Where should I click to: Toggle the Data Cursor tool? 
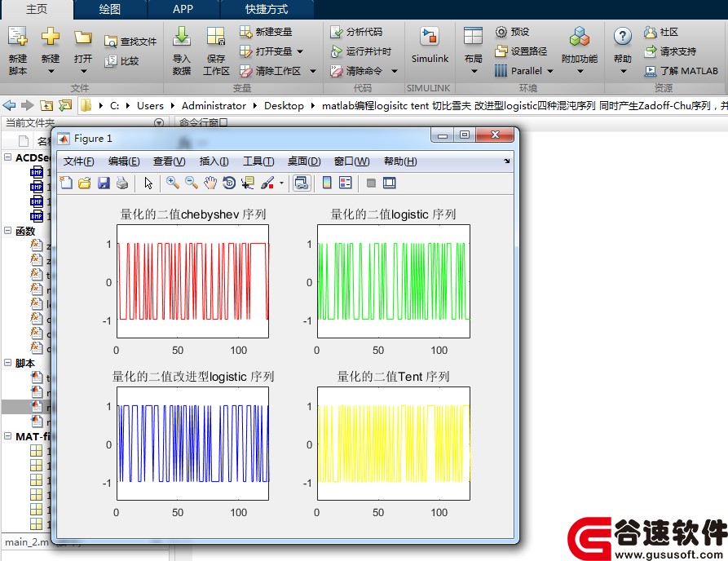pyautogui.click(x=248, y=183)
